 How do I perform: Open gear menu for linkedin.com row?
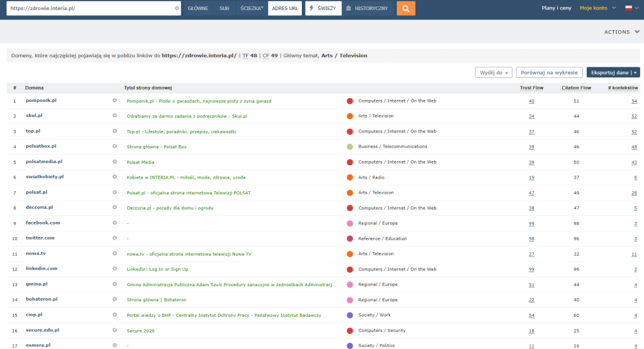pyautogui.click(x=114, y=269)
